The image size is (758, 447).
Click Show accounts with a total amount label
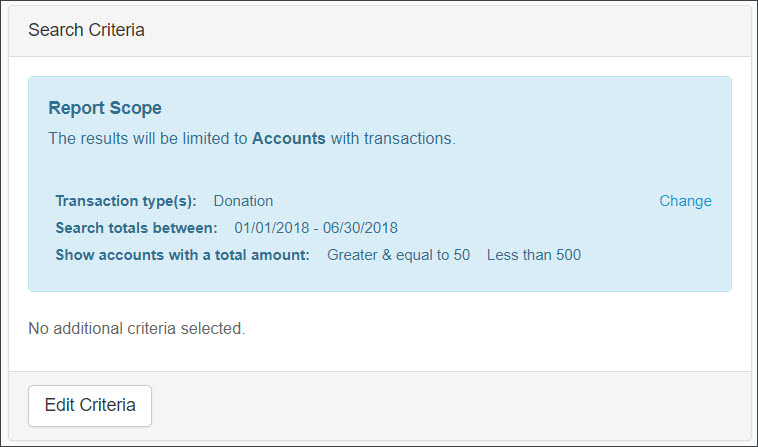click(182, 255)
